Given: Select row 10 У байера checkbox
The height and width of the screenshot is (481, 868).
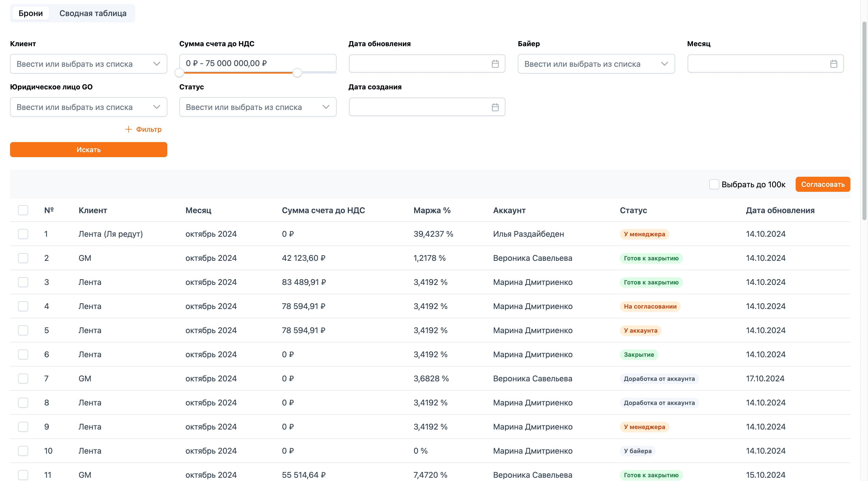Looking at the screenshot, I should click(23, 451).
